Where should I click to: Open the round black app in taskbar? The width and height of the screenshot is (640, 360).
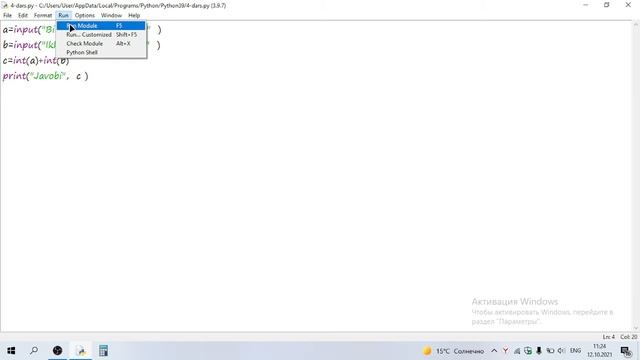[x=58, y=351]
